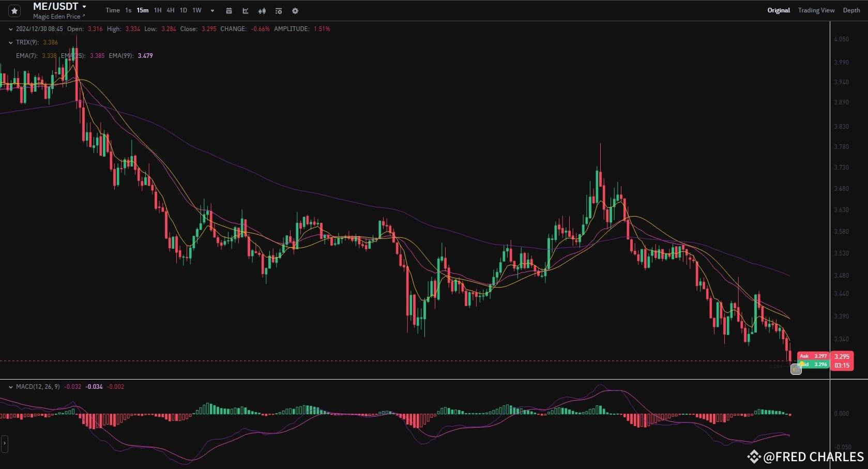Click the line chart drawing icon
Viewport: 868px width, 469px height.
(x=245, y=10)
